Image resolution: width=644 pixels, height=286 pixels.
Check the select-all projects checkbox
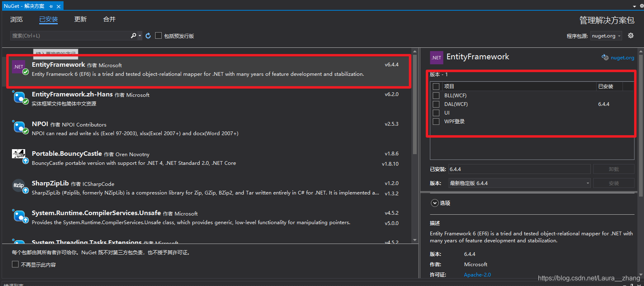[436, 87]
